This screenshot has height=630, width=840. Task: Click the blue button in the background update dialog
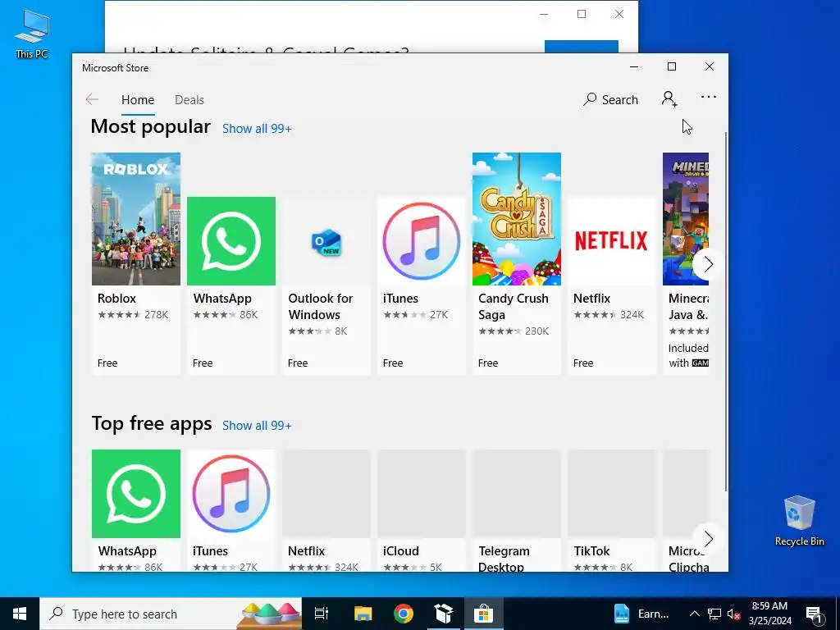(582, 47)
